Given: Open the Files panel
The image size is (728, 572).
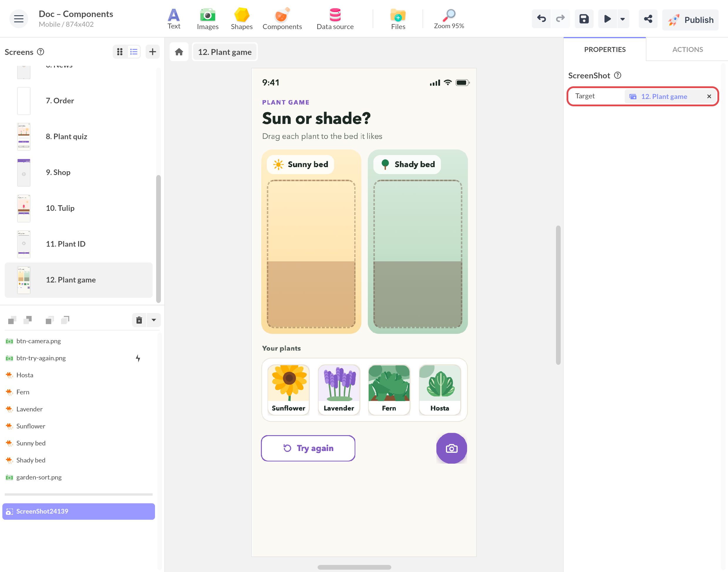Looking at the screenshot, I should click(x=398, y=19).
